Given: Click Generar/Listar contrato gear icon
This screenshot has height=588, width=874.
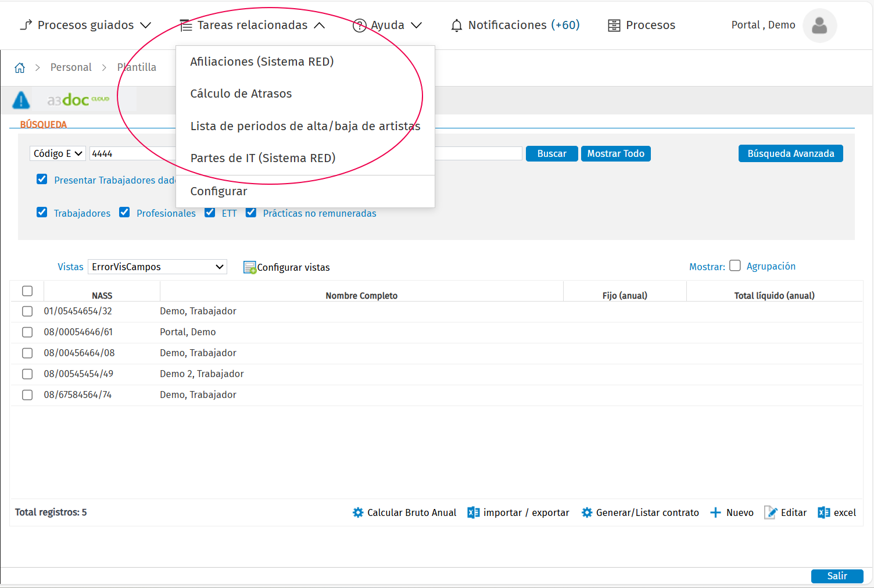Looking at the screenshot, I should (587, 512).
